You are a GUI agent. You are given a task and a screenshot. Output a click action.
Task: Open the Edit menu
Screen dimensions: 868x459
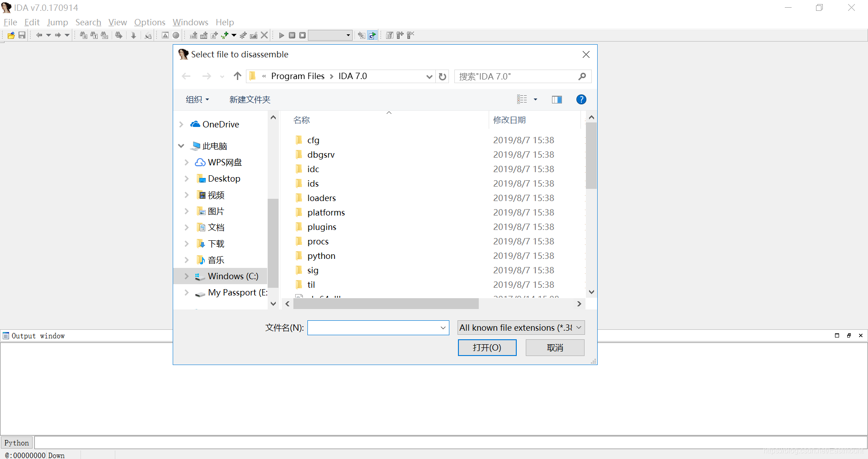[x=32, y=22]
